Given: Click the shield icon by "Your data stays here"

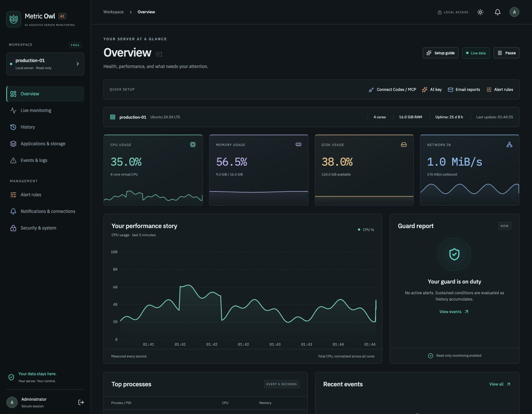Looking at the screenshot, I should point(11,377).
